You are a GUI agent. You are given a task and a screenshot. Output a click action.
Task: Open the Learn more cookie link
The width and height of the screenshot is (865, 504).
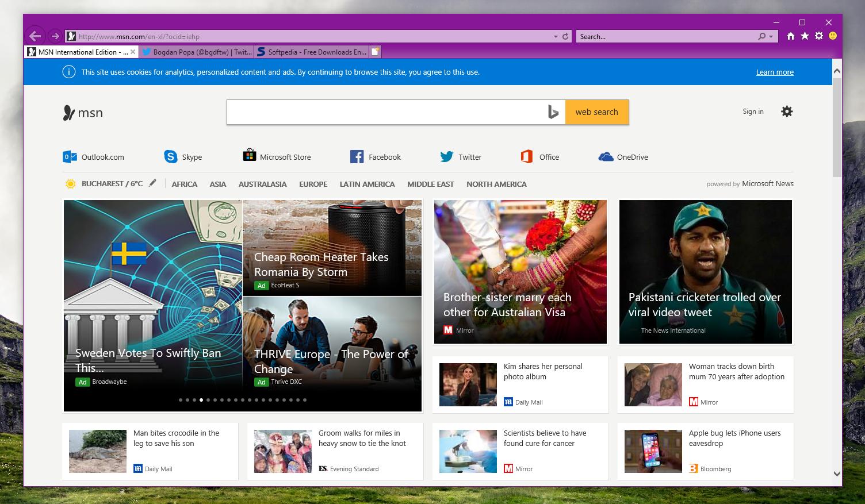click(x=775, y=72)
